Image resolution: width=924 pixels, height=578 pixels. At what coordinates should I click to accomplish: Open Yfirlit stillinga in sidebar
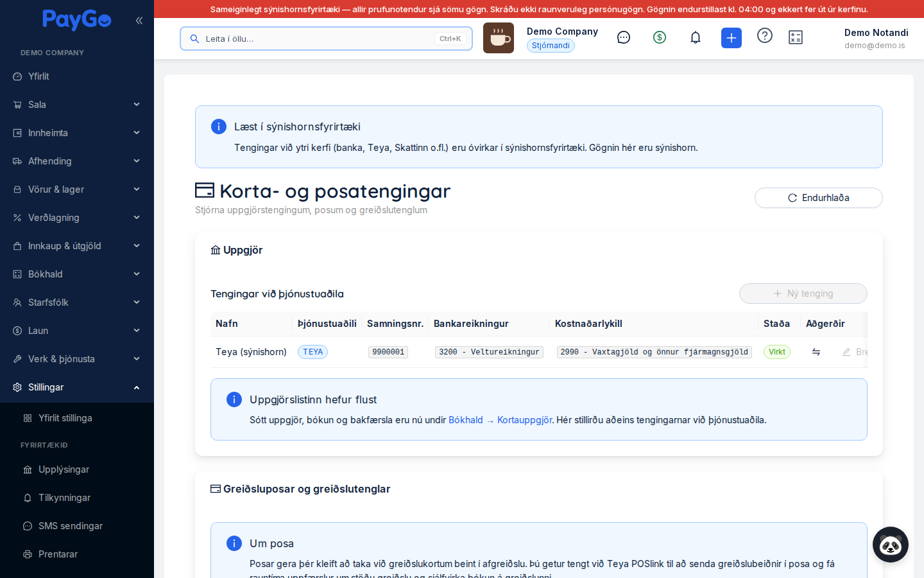tap(77, 418)
